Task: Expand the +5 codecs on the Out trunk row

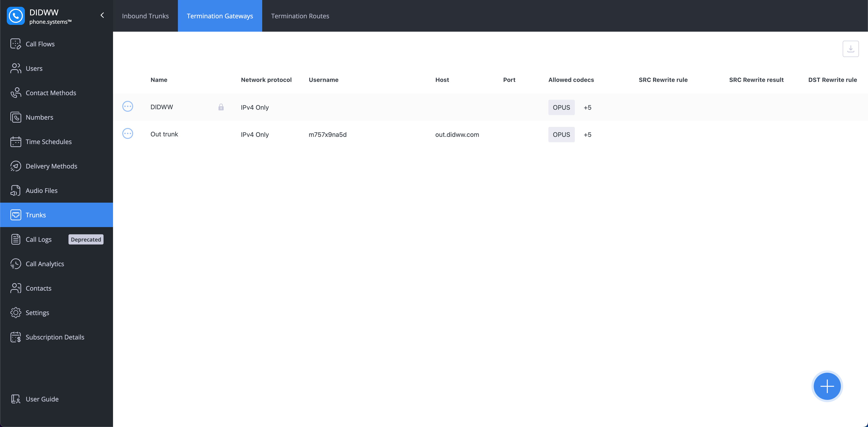Action: pos(587,135)
